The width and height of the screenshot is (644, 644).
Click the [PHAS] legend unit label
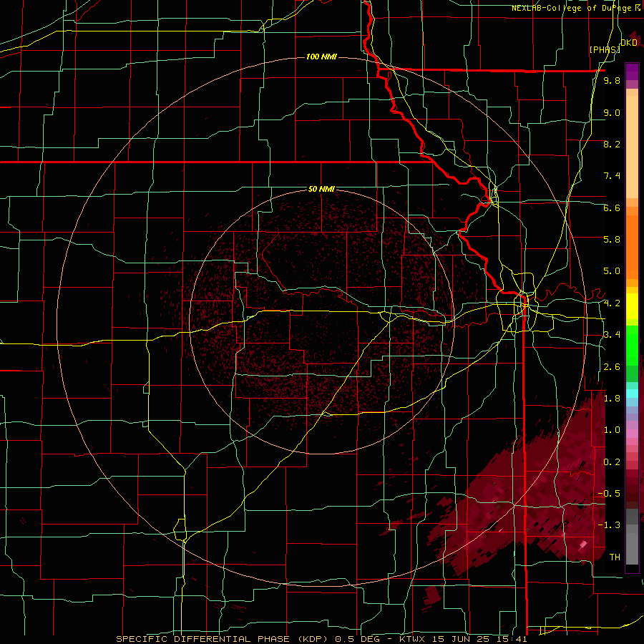pyautogui.click(x=605, y=49)
